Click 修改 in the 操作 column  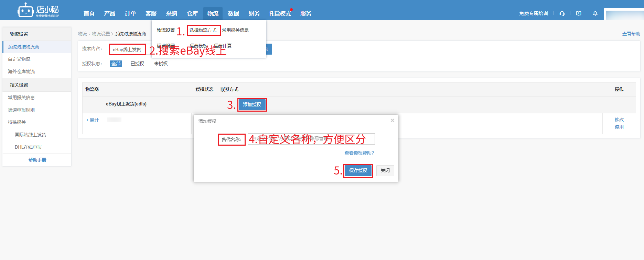(619, 120)
